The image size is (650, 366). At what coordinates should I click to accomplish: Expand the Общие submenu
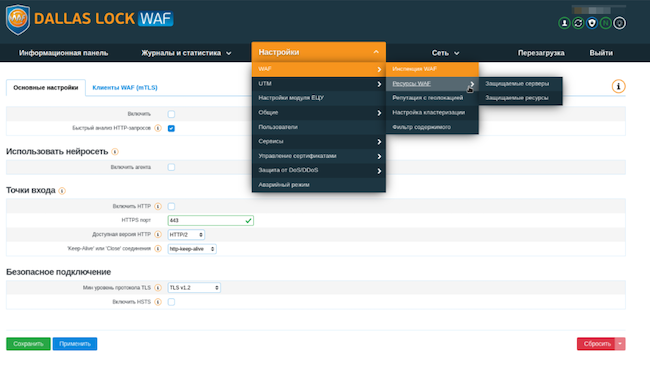[x=318, y=113]
